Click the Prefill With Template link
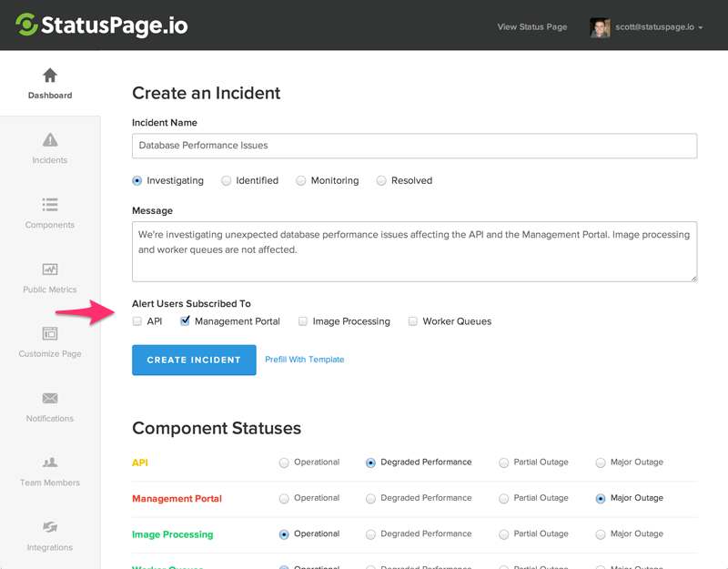Image resolution: width=728 pixels, height=569 pixels. coord(305,360)
